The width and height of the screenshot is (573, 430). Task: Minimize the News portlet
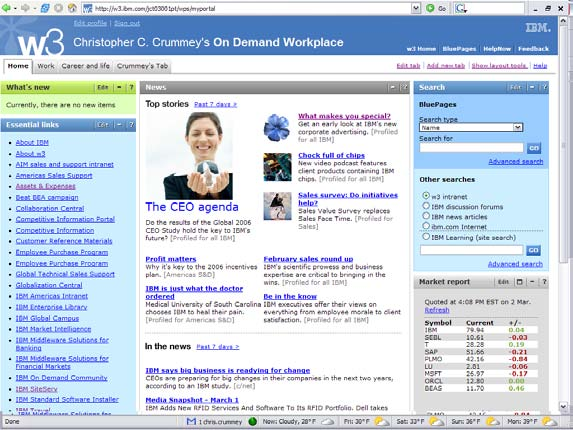(x=392, y=87)
